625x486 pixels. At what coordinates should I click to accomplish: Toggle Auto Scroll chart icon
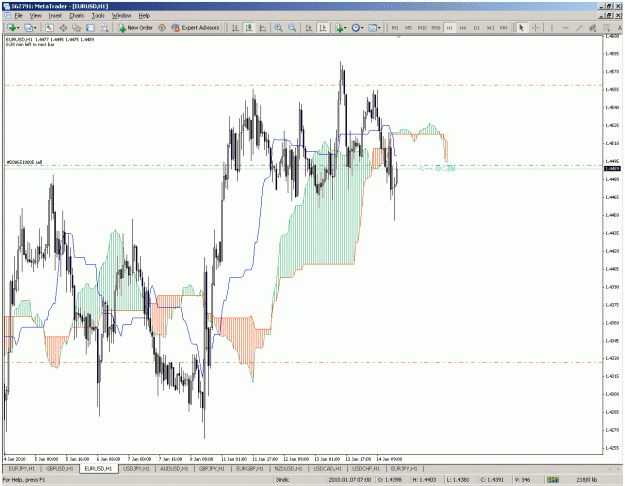coord(309,28)
